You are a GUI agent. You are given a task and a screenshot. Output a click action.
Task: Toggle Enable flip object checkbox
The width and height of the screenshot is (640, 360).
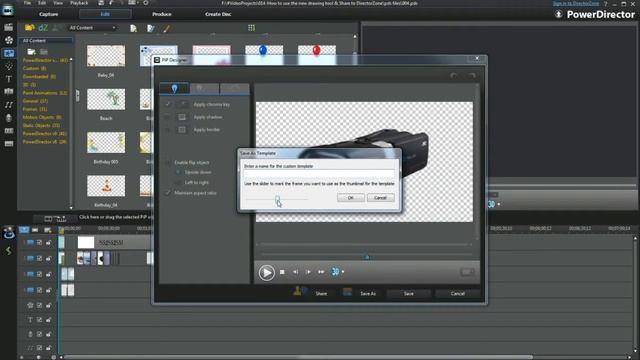(167, 162)
